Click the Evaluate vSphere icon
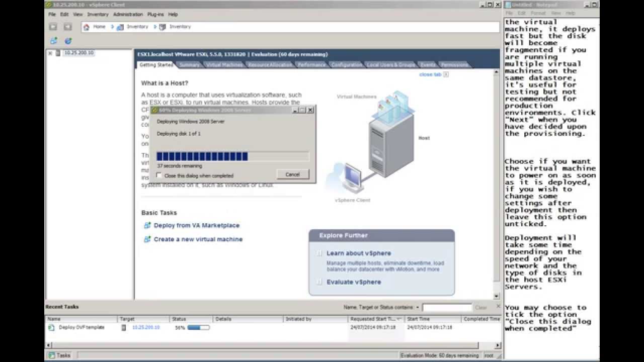Screen dimensions: 644x362 (x=319, y=282)
